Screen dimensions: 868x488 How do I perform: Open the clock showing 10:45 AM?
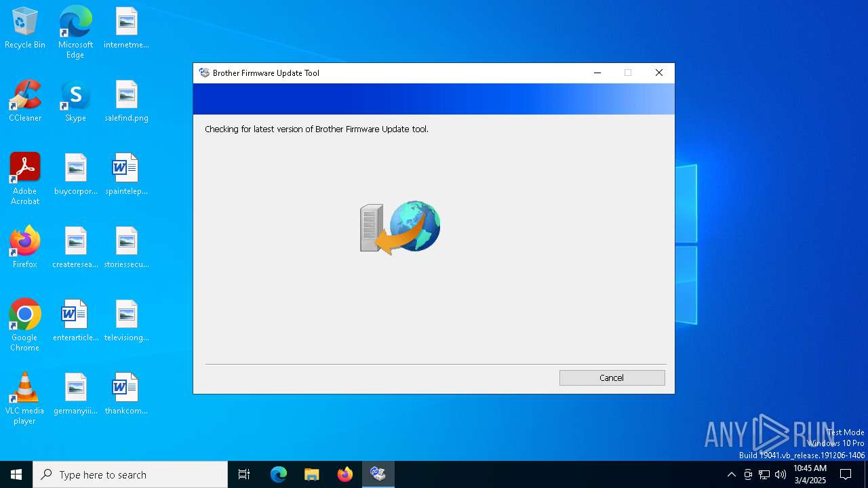pos(810,474)
